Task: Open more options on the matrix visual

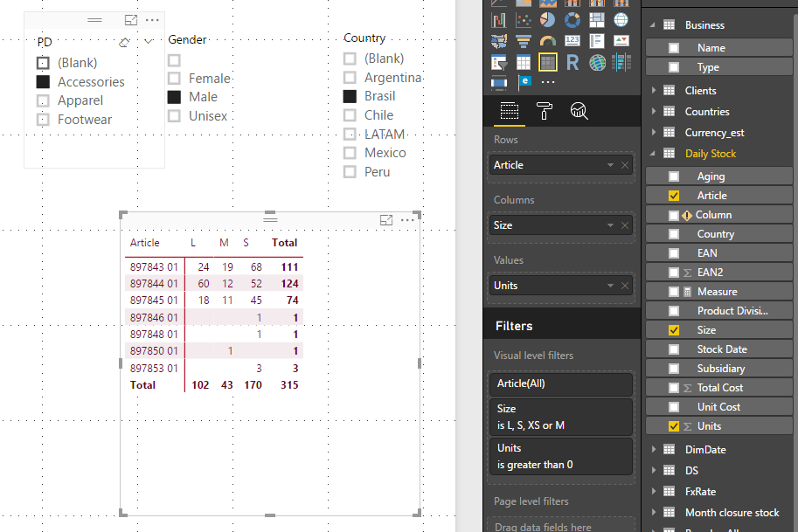Action: click(x=407, y=220)
